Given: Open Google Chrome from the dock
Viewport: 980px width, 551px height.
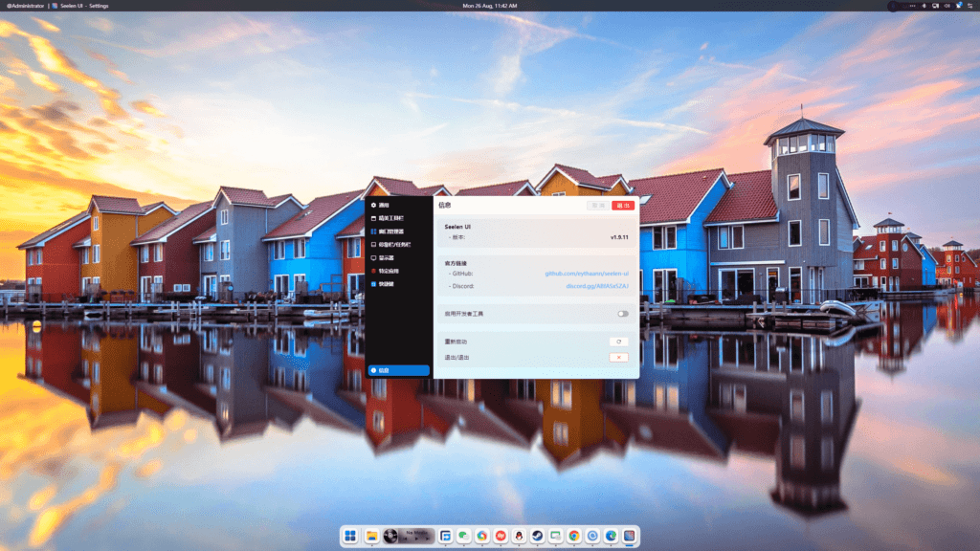Looking at the screenshot, I should tap(573, 536).
